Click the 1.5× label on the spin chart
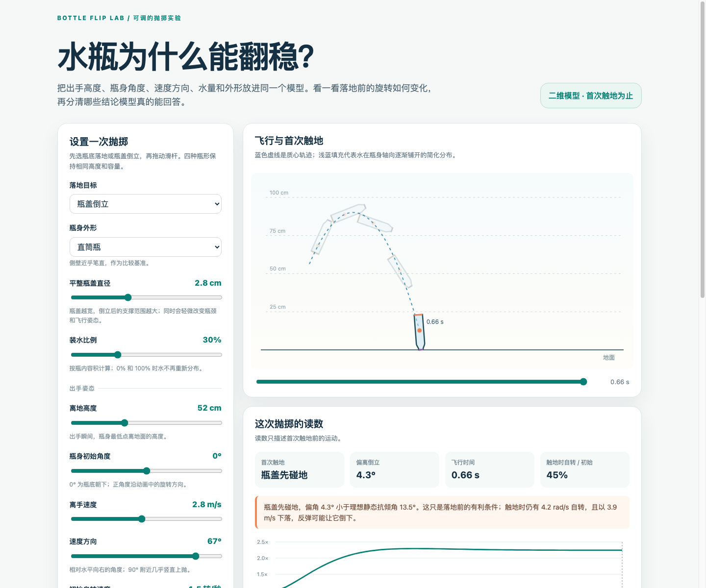 click(x=262, y=574)
